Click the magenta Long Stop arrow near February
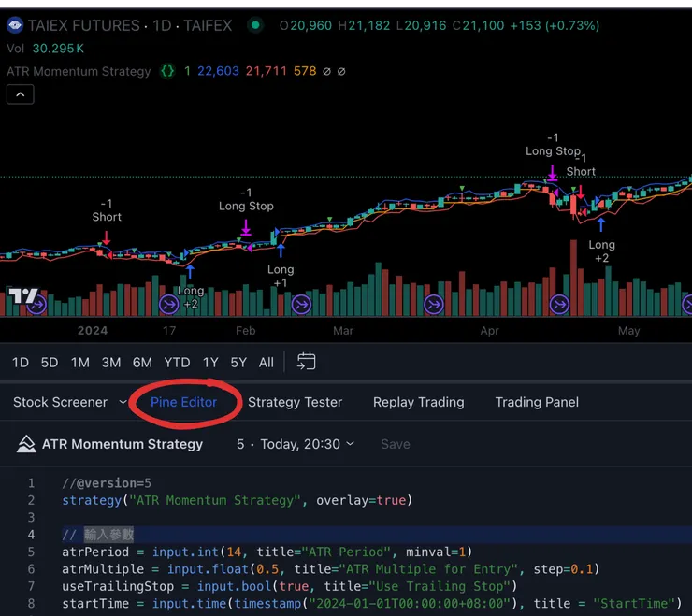 point(246,227)
